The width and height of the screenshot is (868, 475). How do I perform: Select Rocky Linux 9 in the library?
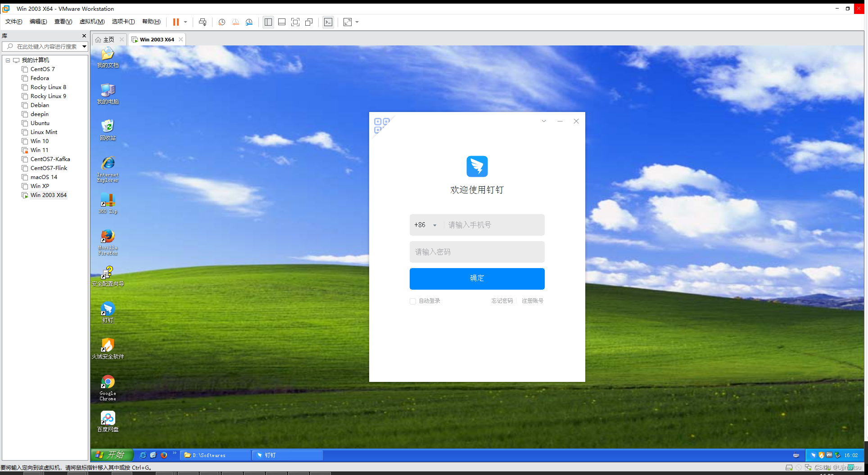[48, 96]
